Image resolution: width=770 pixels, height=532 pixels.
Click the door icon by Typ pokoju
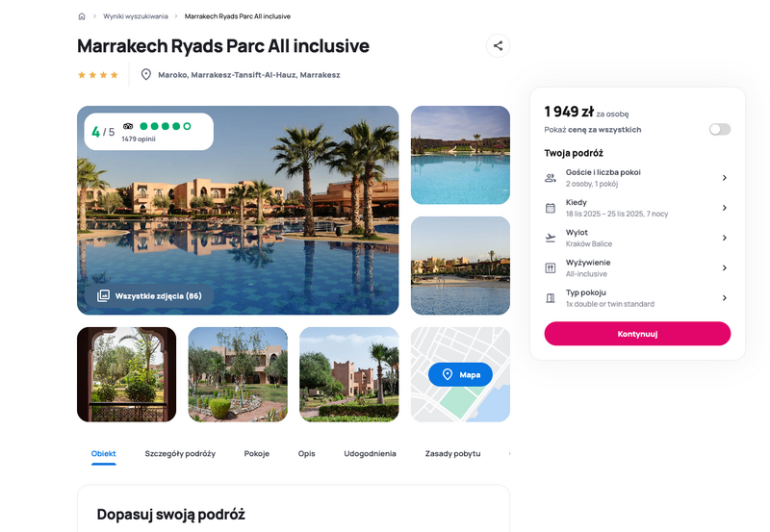(551, 298)
